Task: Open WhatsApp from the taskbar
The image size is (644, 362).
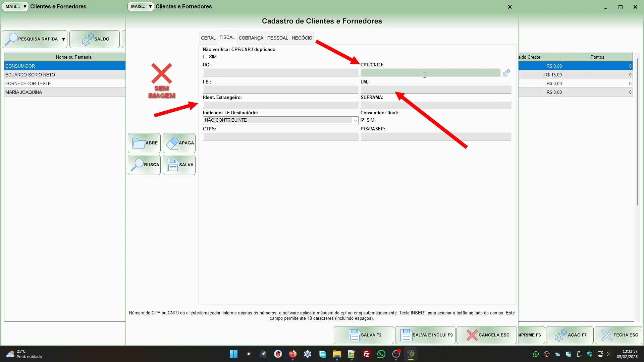Action: pyautogui.click(x=381, y=354)
